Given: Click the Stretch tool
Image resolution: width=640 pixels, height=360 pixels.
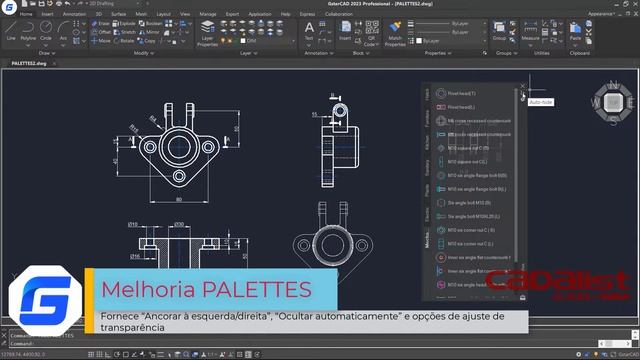Looking at the screenshot, I should 124,32.
